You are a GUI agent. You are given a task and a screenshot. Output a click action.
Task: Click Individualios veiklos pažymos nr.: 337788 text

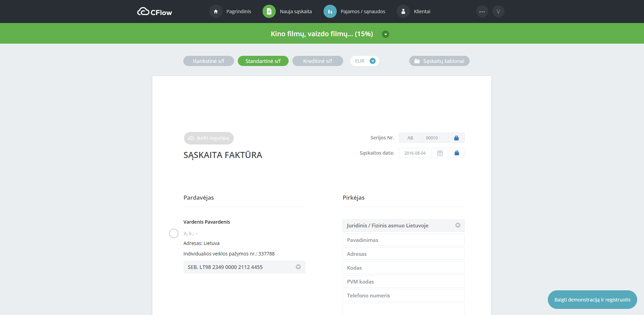pos(229,254)
